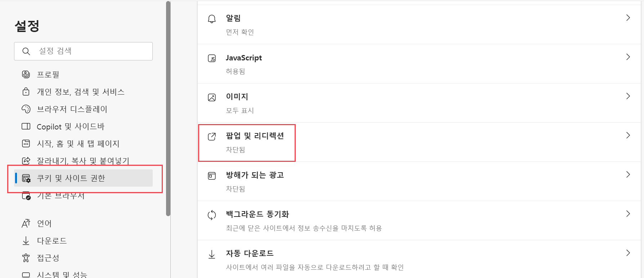Image resolution: width=644 pixels, height=278 pixels.
Task: Click the download arrow icon beside 자동 다운로드
Action: 212,254
